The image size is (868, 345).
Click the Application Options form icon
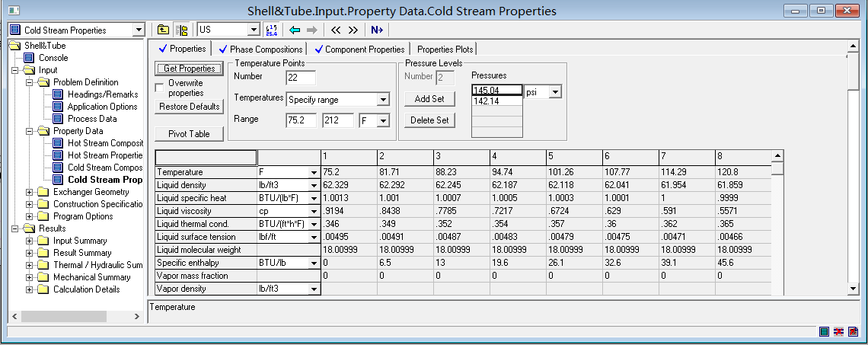coord(58,107)
